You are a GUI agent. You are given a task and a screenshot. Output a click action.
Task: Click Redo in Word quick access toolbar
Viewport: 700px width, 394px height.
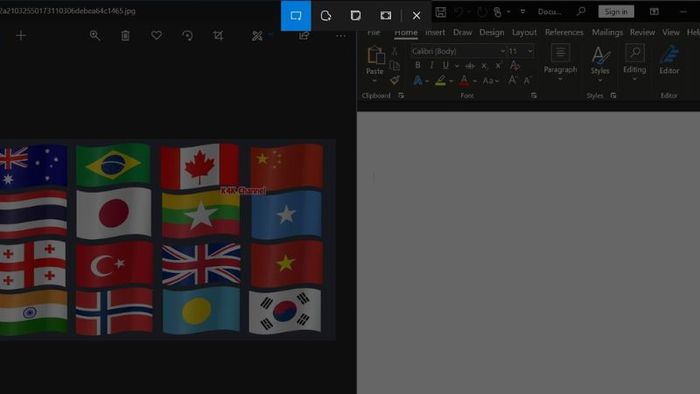click(x=482, y=12)
